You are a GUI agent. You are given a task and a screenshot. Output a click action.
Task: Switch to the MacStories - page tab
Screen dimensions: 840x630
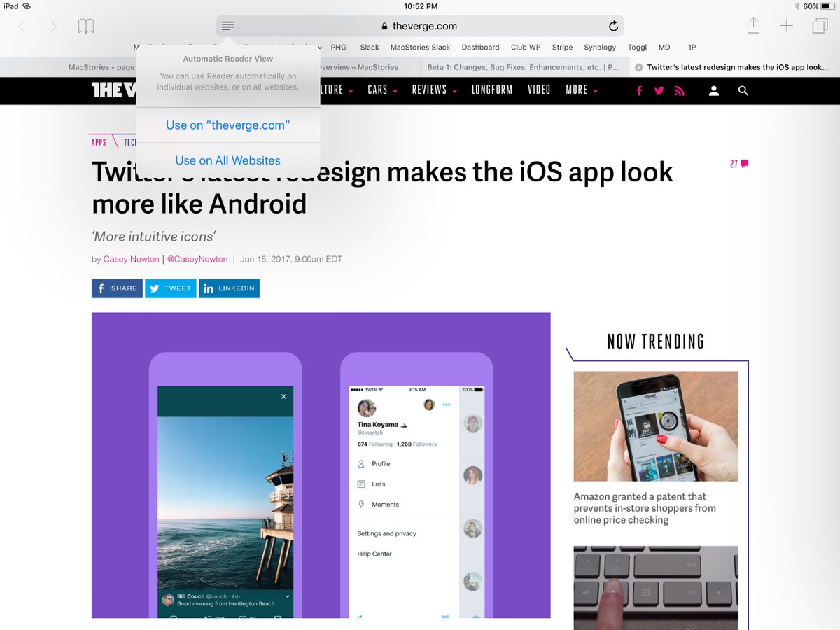click(x=101, y=67)
